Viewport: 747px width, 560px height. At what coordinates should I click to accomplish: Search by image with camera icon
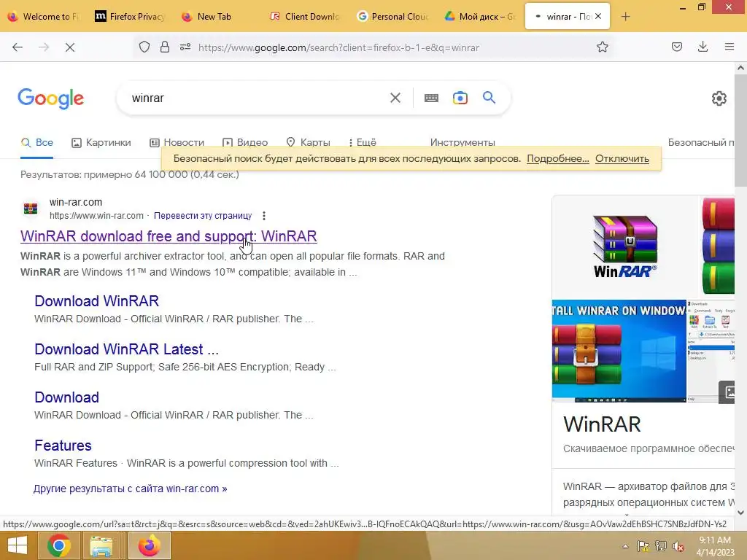click(460, 98)
